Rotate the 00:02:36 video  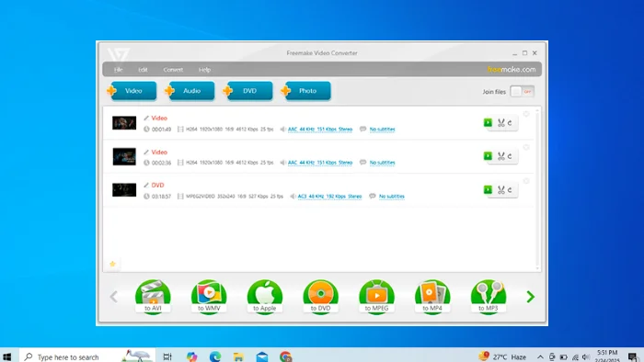point(510,156)
